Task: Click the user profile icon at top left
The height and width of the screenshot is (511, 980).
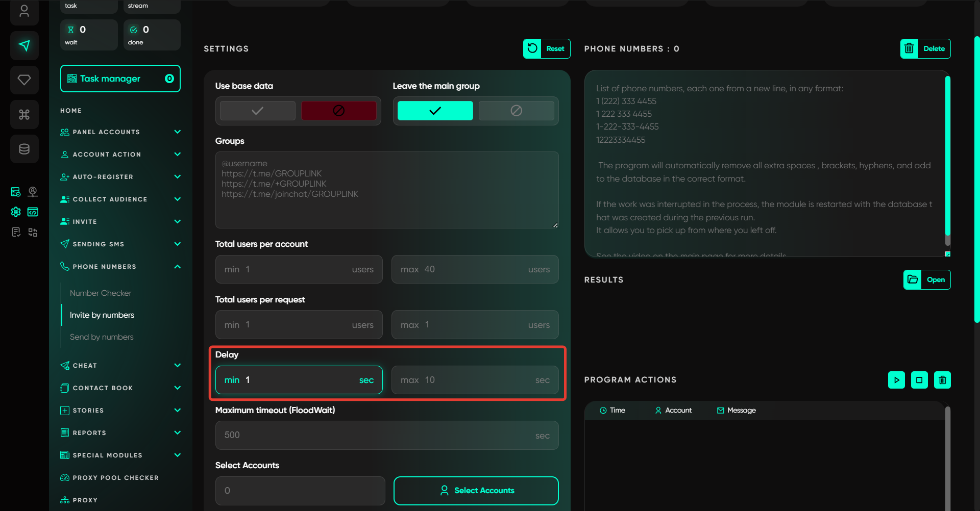Action: pyautogui.click(x=24, y=11)
